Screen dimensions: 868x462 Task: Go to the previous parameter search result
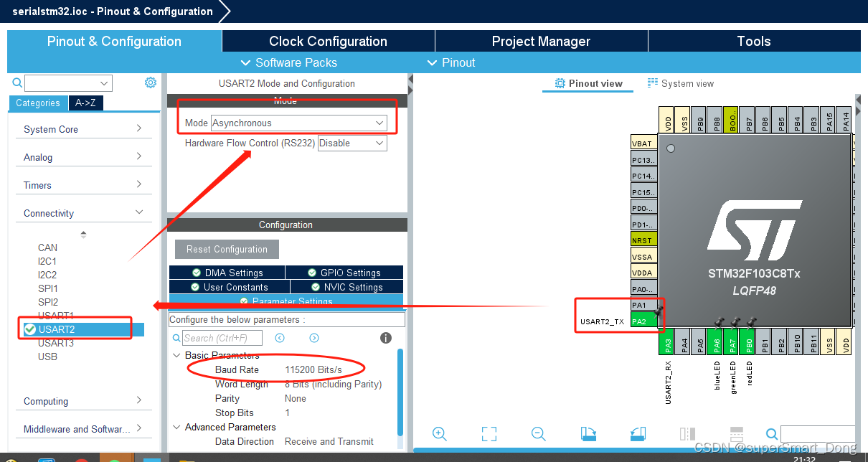pyautogui.click(x=280, y=338)
